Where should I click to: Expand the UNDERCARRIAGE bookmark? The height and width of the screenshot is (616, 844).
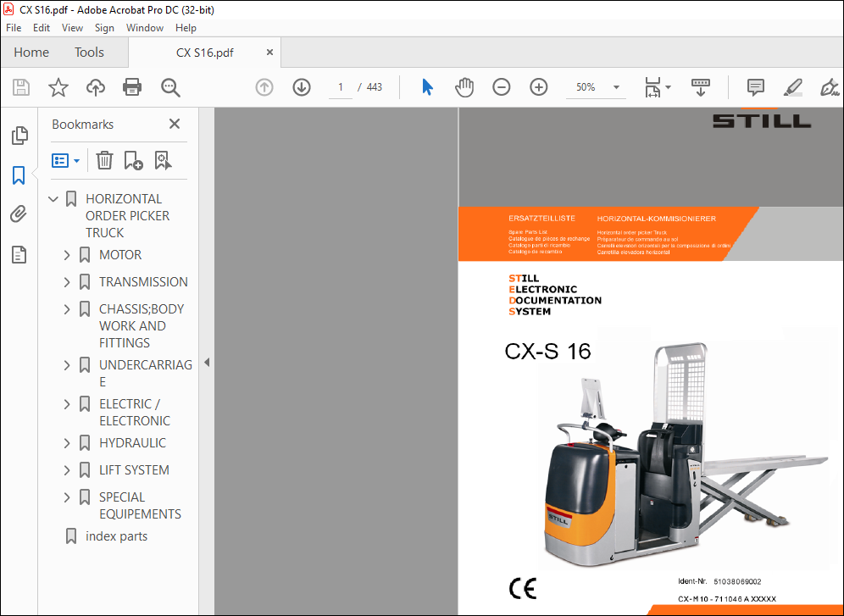(x=67, y=365)
